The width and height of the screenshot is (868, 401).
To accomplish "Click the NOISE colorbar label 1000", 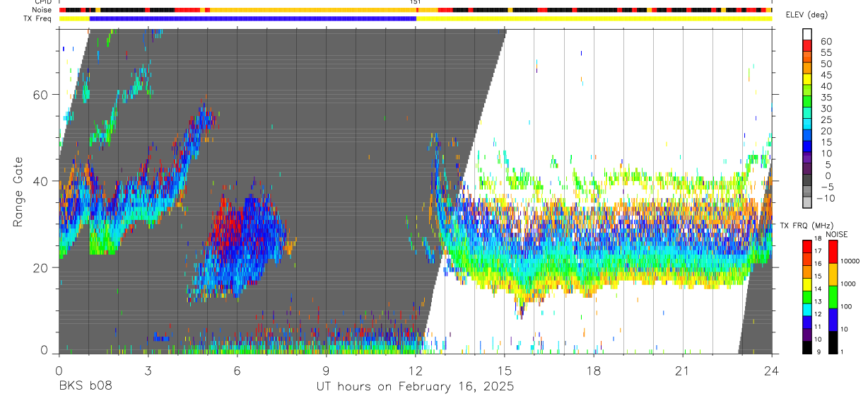I will 850,284.
